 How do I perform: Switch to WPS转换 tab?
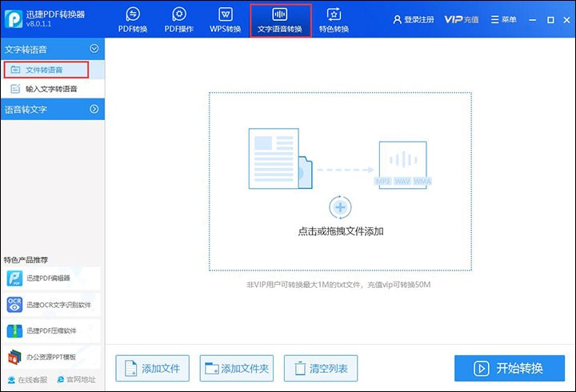tap(225, 20)
